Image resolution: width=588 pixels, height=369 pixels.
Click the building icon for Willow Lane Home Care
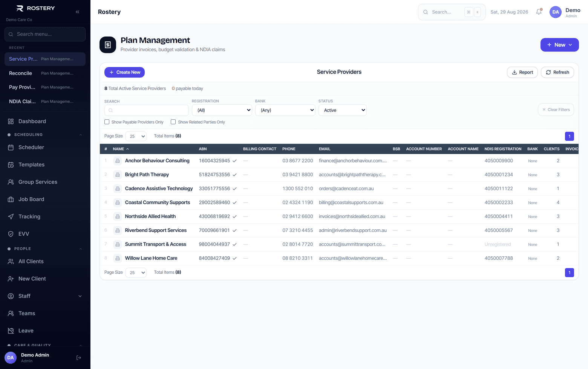[x=118, y=258]
